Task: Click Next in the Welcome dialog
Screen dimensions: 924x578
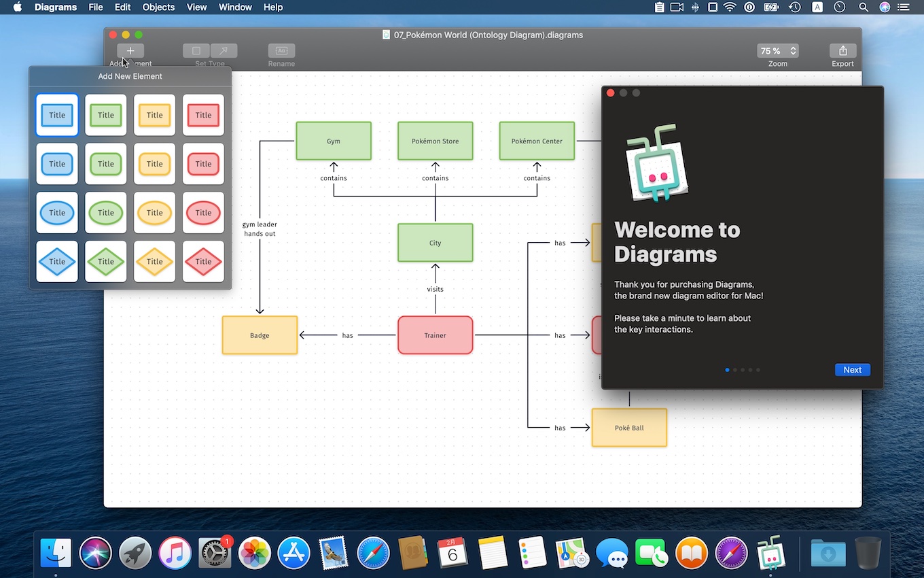Action: 853,370
